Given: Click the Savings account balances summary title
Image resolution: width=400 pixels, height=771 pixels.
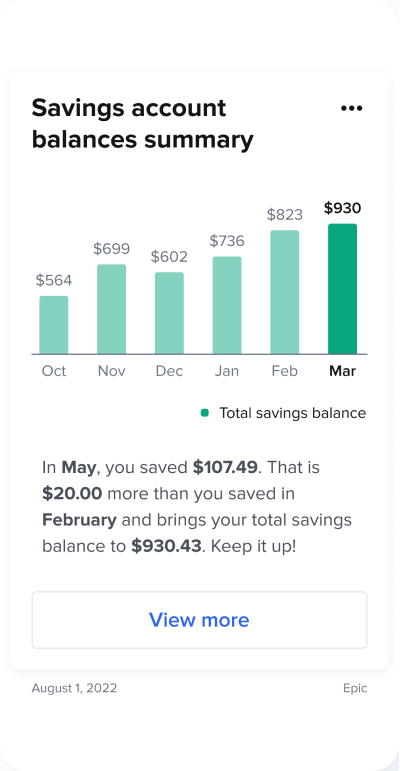Looking at the screenshot, I should (143, 123).
